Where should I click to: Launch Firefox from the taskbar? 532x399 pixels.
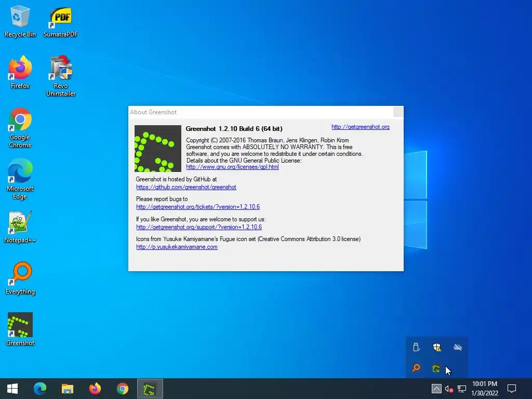coord(95,389)
